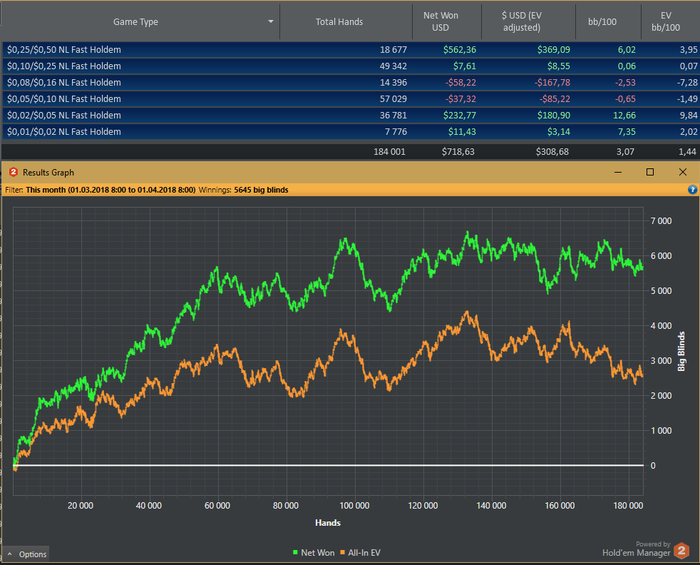Click the Results Graph window app icon
Screen dimensions: 700x565
[14, 172]
